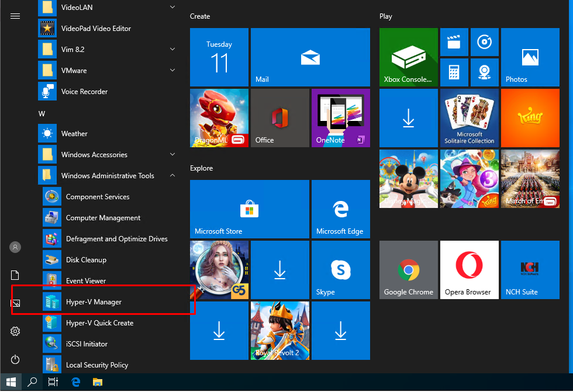Open Settings gear in Start sidebar

point(15,331)
